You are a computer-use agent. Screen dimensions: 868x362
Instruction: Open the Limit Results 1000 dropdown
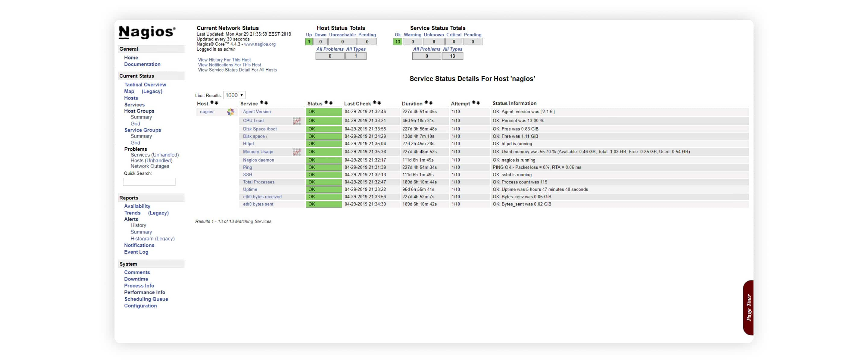click(234, 95)
